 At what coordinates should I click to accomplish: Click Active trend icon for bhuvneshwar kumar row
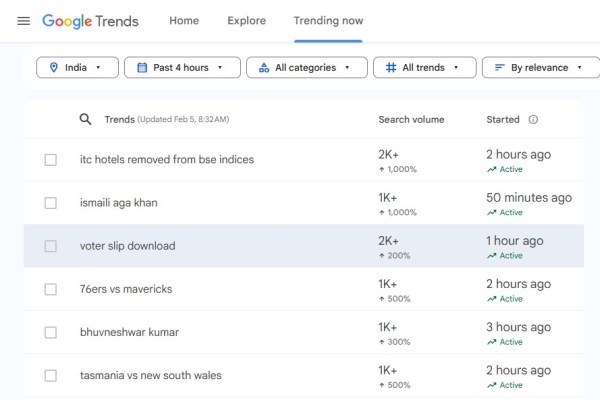coord(491,342)
